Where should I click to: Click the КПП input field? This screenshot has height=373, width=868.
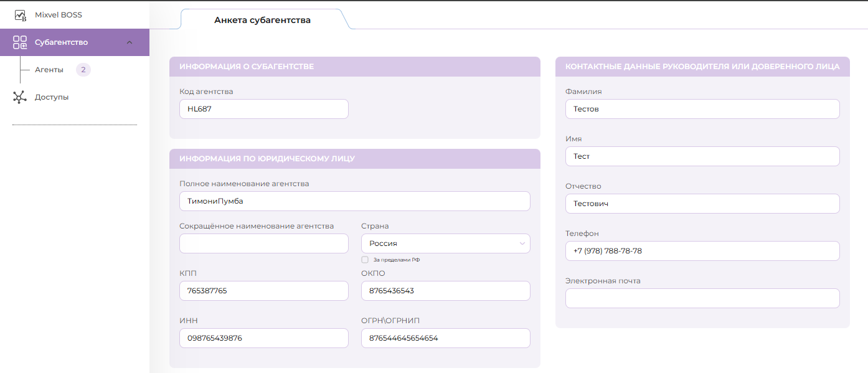(x=263, y=291)
